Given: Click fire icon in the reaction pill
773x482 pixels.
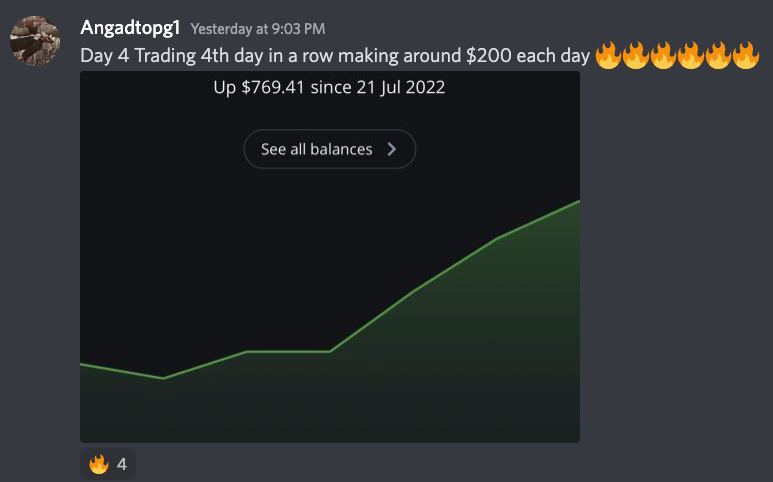Looking at the screenshot, I should [98, 464].
